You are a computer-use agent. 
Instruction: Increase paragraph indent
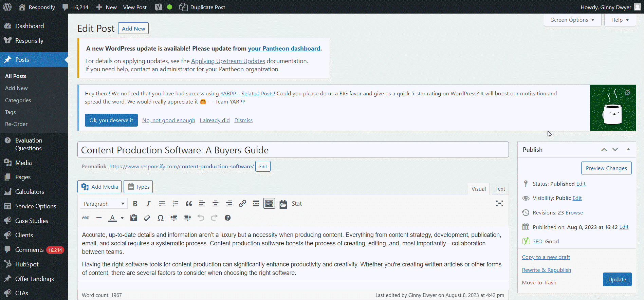click(187, 218)
